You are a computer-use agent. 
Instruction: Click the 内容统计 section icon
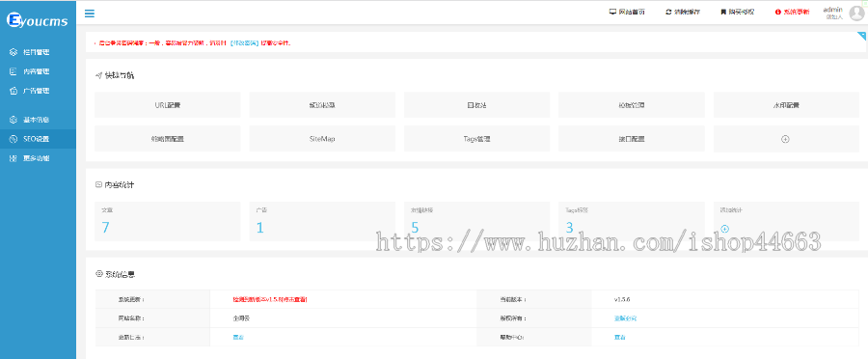tap(98, 185)
